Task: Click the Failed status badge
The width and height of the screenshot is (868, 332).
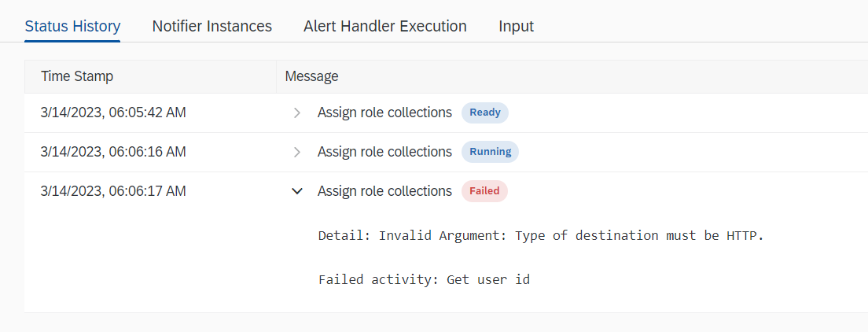Action: pos(484,191)
